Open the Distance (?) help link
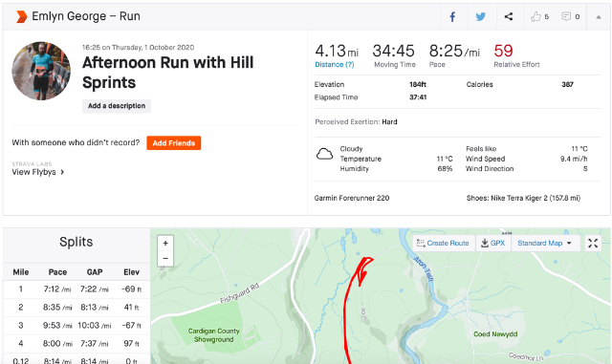This screenshot has height=364, width=612. pos(335,64)
